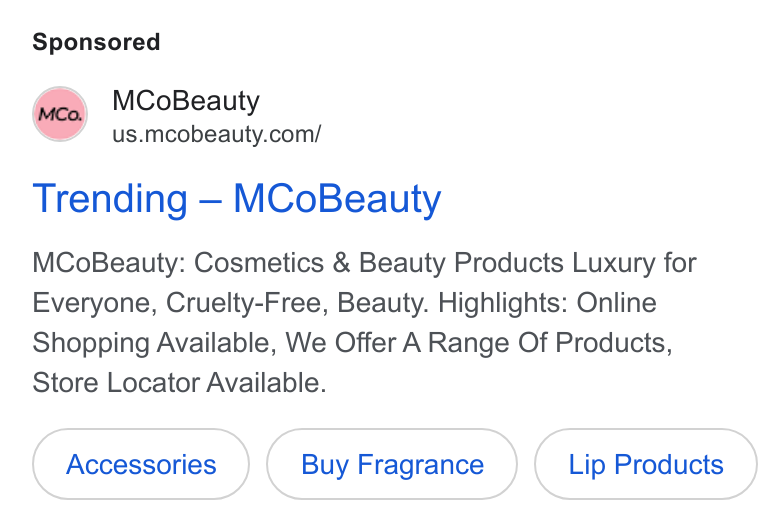Click the Cosmetics & Beauty Products phrase

[379, 263]
